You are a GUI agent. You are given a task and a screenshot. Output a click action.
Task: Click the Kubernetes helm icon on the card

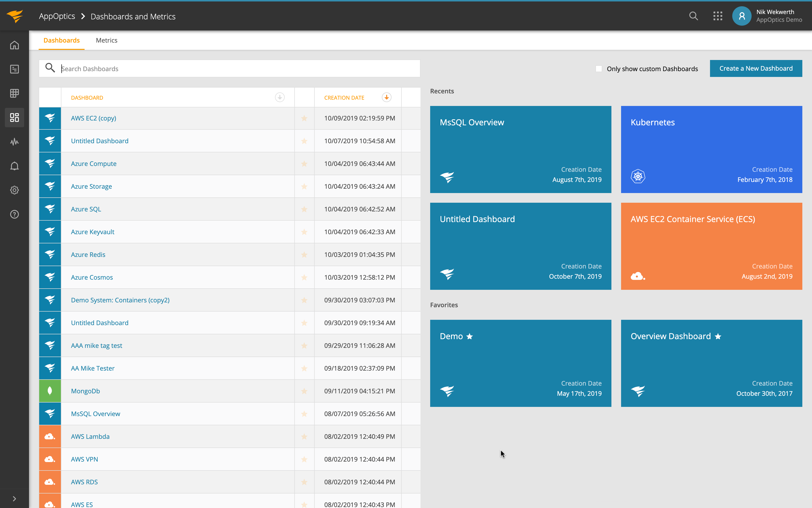tap(638, 176)
